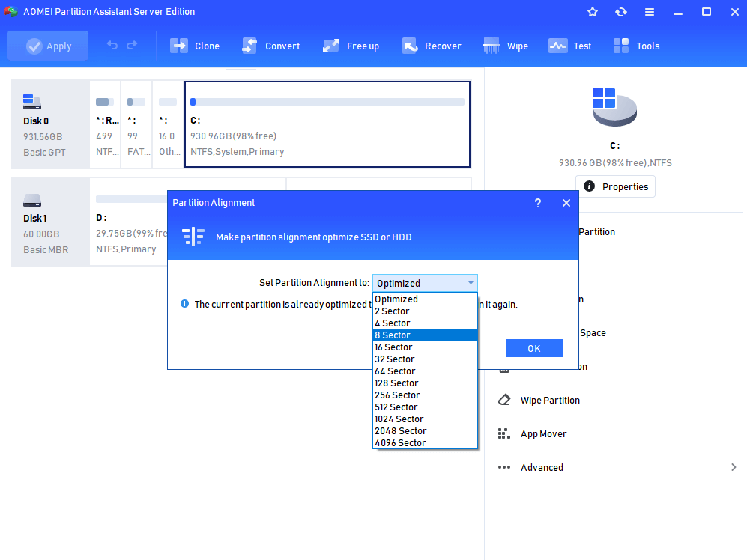The height and width of the screenshot is (560, 747).
Task: Choose 4 Sector from the alignment list
Action: (425, 323)
